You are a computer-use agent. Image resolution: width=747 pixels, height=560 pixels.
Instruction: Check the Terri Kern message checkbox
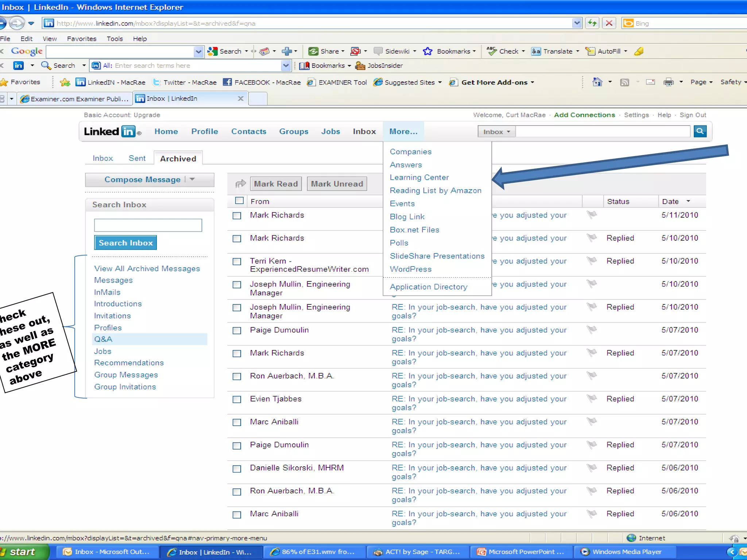237,261
